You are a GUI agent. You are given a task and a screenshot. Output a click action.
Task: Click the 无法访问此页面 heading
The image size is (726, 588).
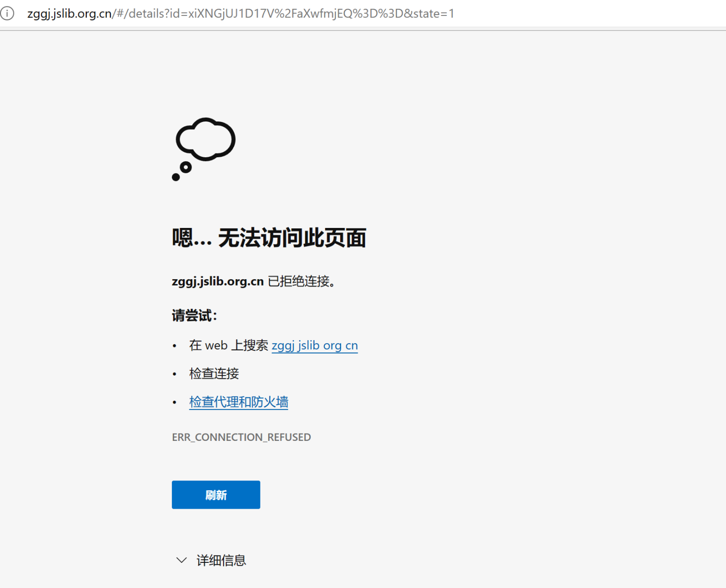[292, 238]
